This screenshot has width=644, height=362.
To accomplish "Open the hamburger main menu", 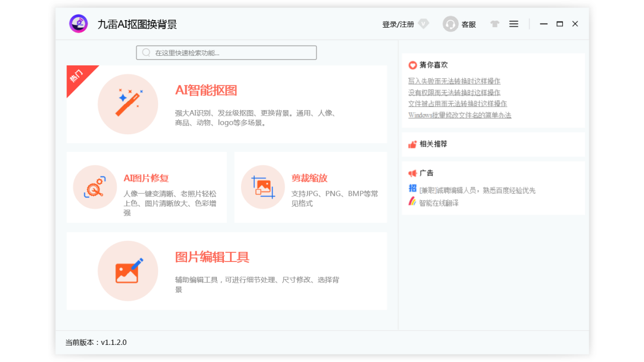I will coord(514,24).
